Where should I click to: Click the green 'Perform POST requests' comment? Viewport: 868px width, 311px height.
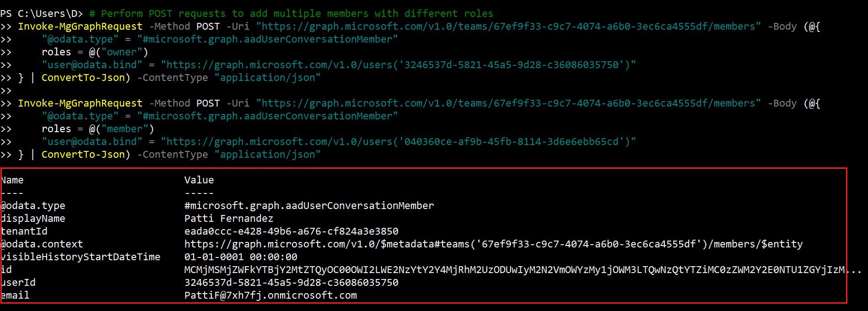[x=297, y=14]
